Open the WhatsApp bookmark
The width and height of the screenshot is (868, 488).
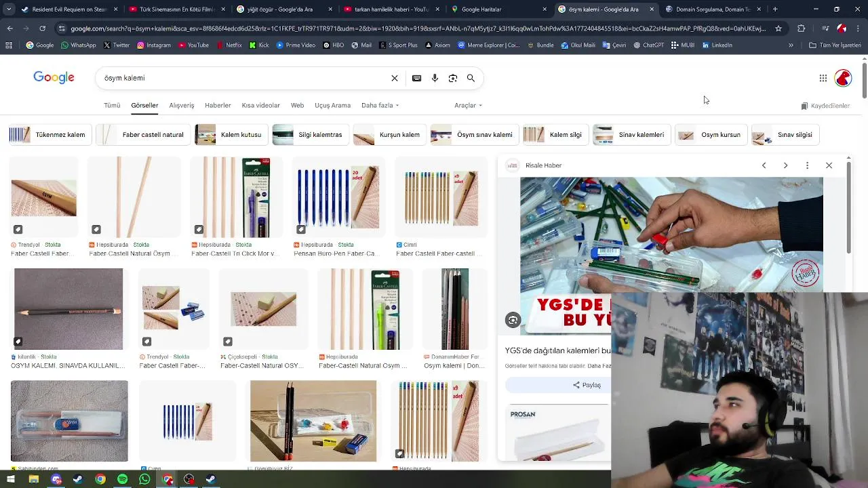pos(78,45)
